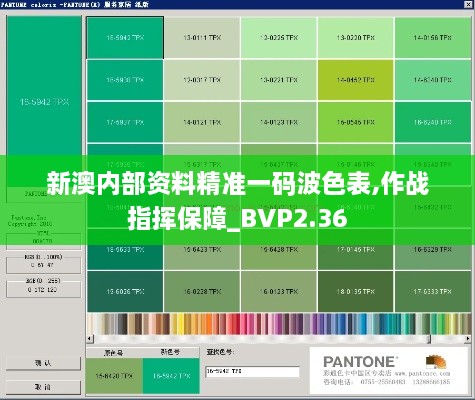Select the 16-0228 TPX swatch
Screen dimensions: 475x400
[202, 292]
